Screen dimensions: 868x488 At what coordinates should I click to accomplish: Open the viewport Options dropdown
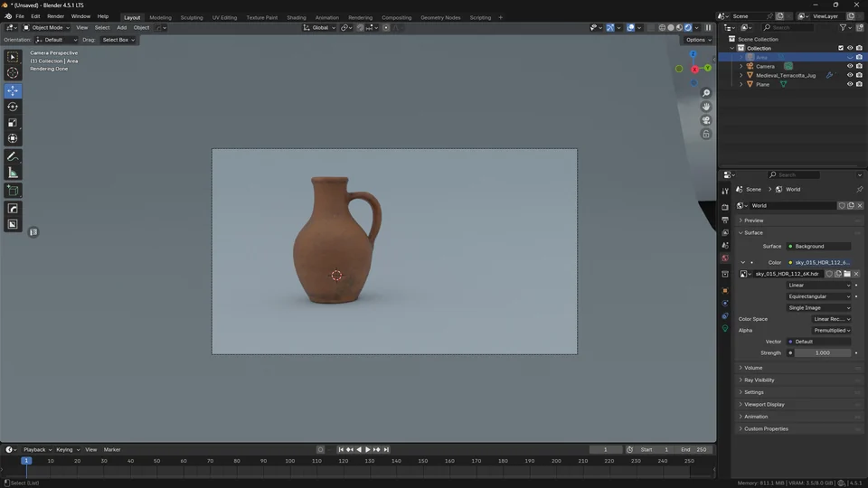click(x=698, y=40)
